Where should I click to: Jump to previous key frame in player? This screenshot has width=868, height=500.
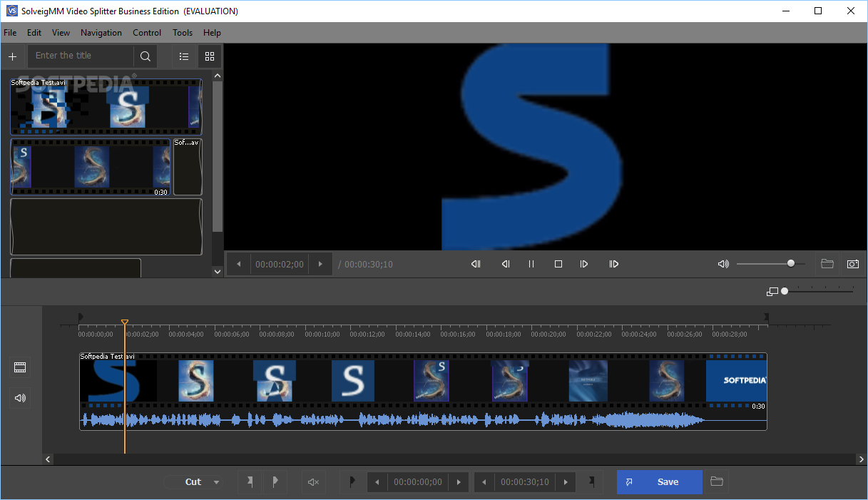(x=476, y=264)
